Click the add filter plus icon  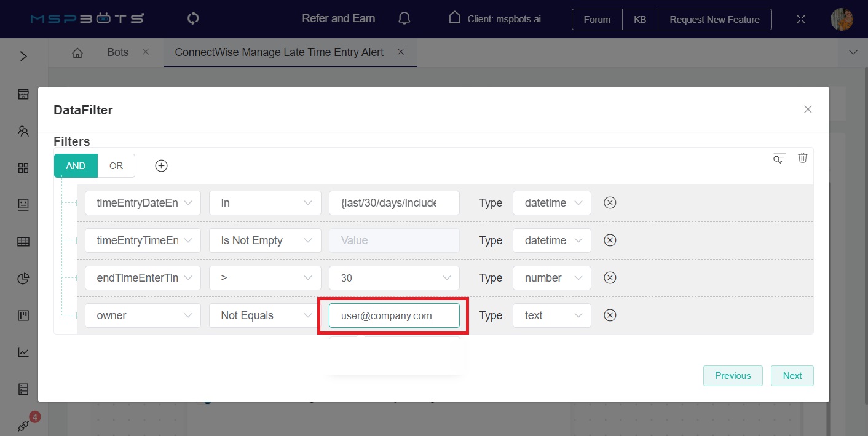click(x=161, y=166)
